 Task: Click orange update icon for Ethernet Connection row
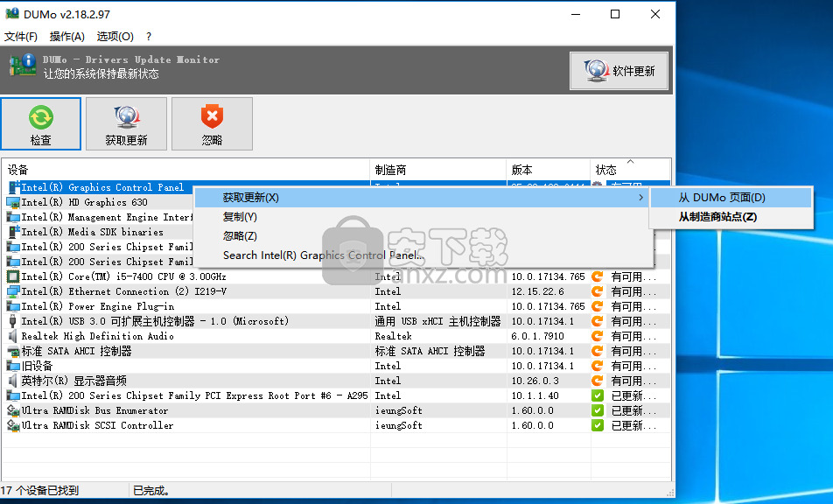598,291
